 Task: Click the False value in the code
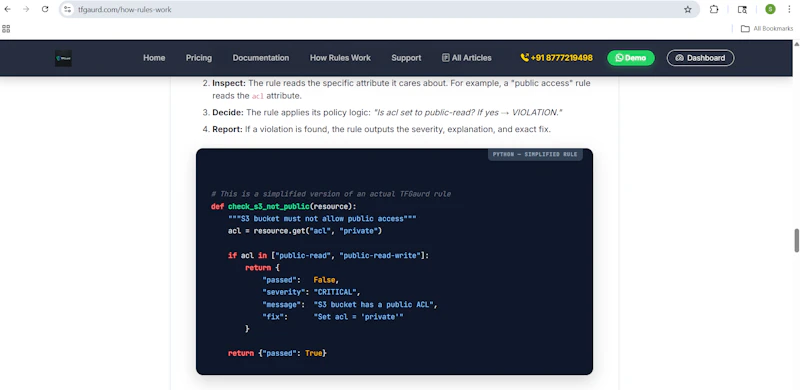tap(324, 280)
